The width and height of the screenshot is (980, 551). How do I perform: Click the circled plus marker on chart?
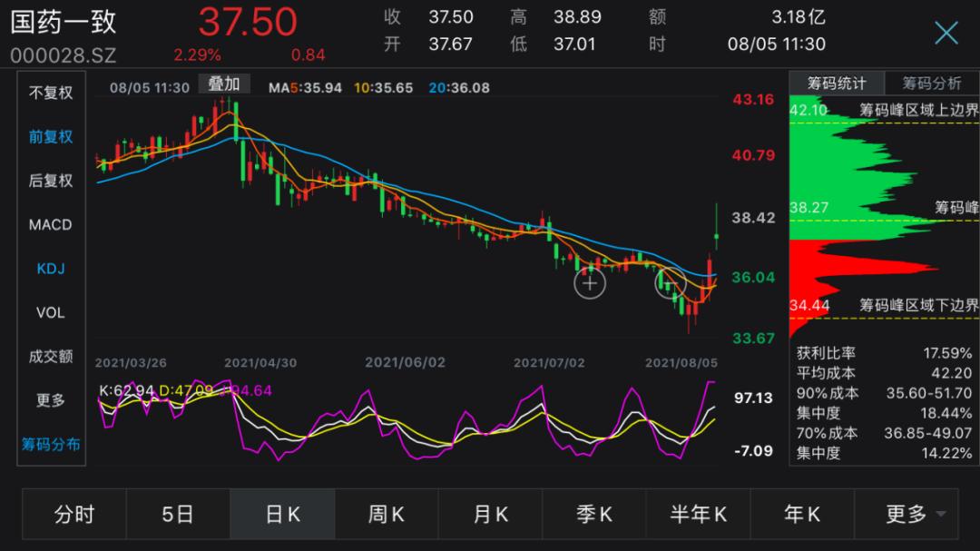pyautogui.click(x=590, y=283)
